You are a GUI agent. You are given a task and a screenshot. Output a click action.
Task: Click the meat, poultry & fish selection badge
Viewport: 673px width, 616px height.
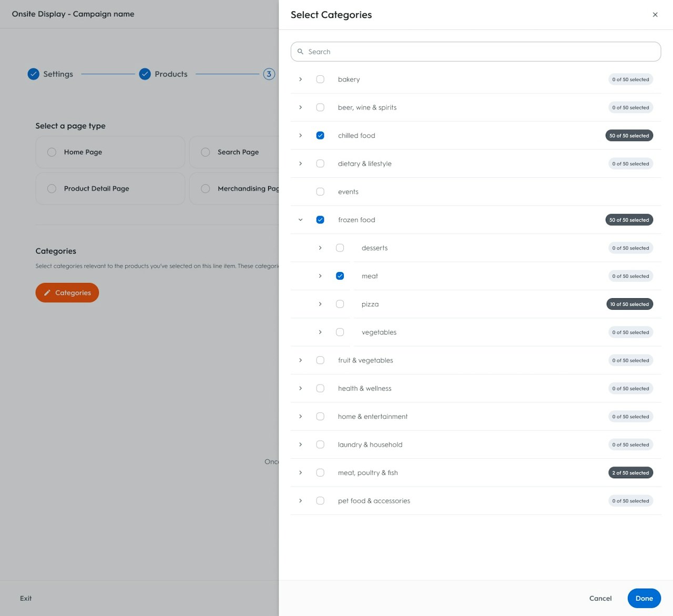coord(630,473)
